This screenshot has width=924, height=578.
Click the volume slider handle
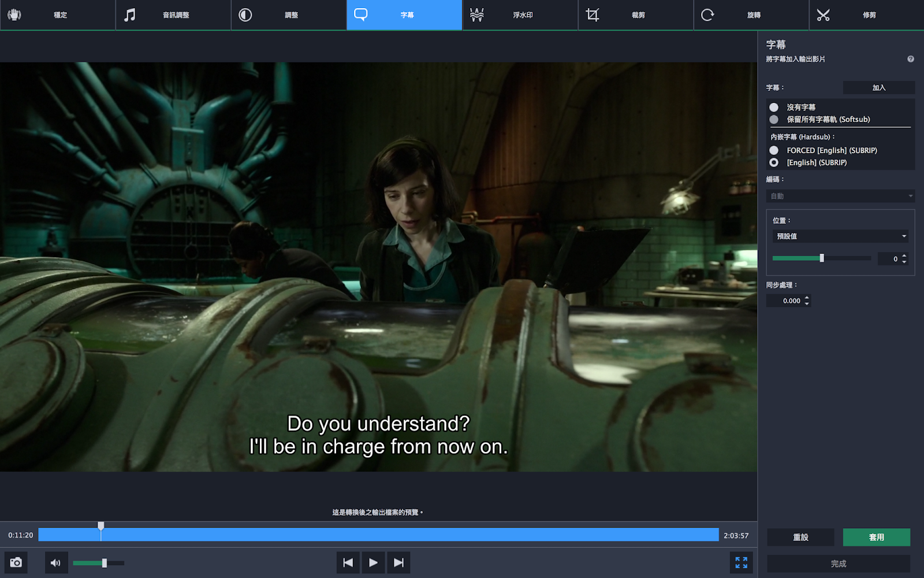(x=105, y=563)
